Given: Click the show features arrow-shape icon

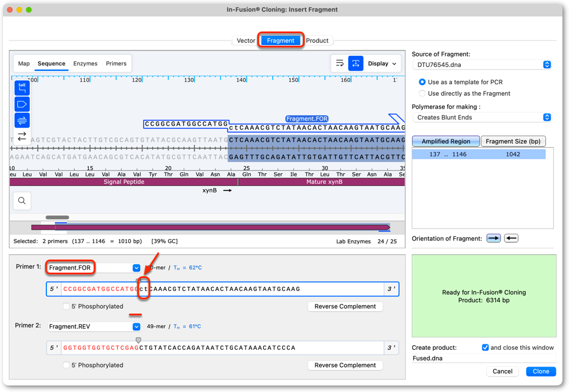Looking at the screenshot, I should [22, 105].
